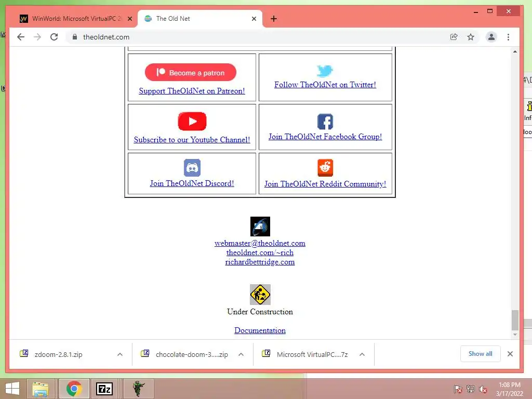Viewport: 532px width, 399px height.
Task: Select The Old Net tab
Action: [x=200, y=19]
